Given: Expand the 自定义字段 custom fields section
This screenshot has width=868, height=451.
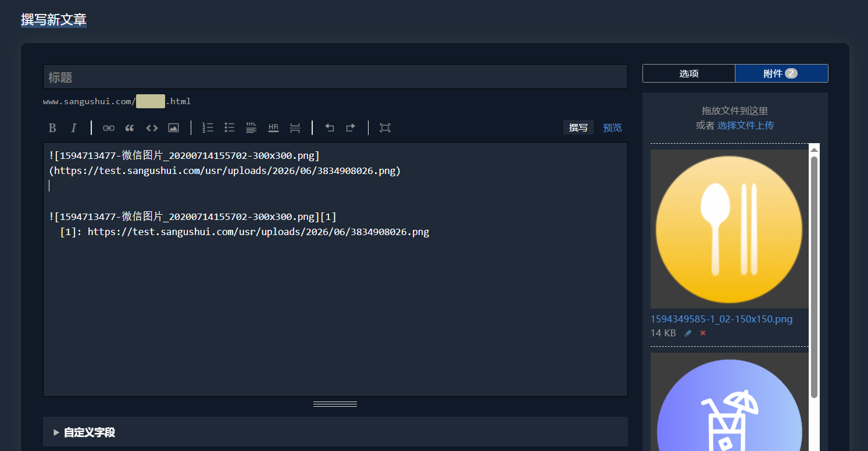Looking at the screenshot, I should pos(335,432).
